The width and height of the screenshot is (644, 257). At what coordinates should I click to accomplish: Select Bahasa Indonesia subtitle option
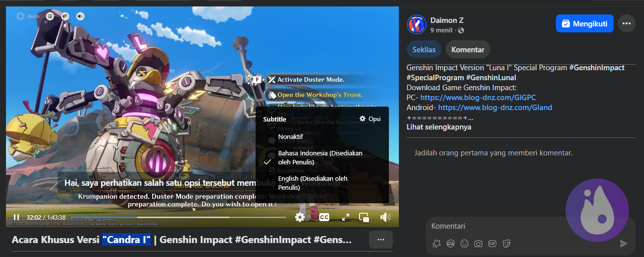pos(322,157)
